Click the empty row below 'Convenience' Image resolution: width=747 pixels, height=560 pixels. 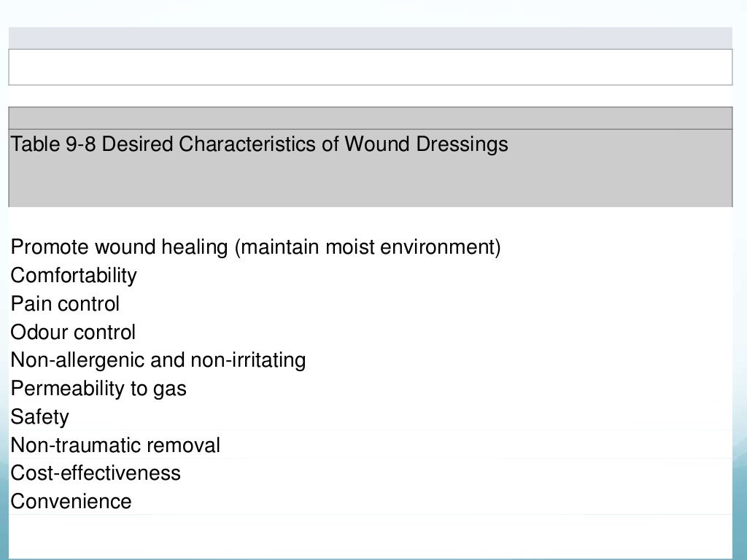coord(370,536)
